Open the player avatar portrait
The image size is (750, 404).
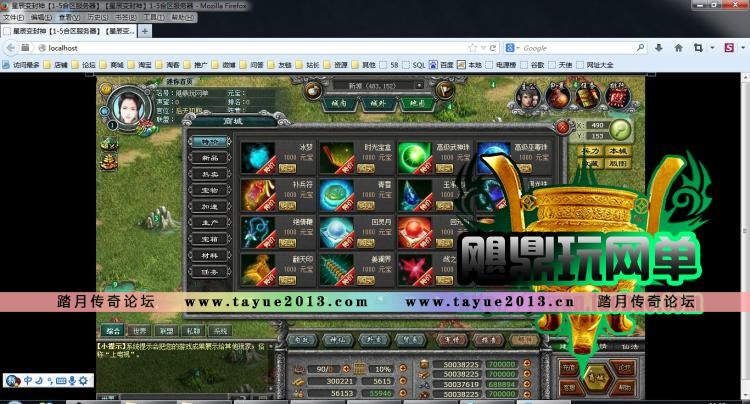point(129,107)
